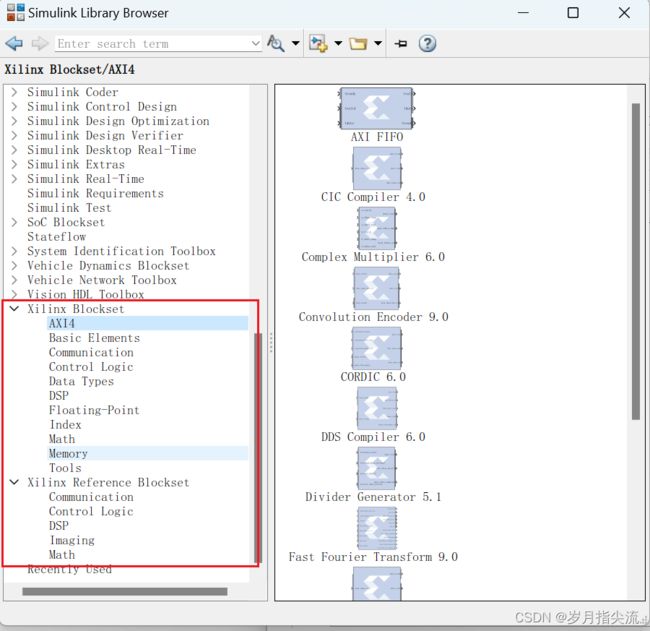Expand the Vehicle Network Toolbox node
650x631 pixels.
coord(15,280)
